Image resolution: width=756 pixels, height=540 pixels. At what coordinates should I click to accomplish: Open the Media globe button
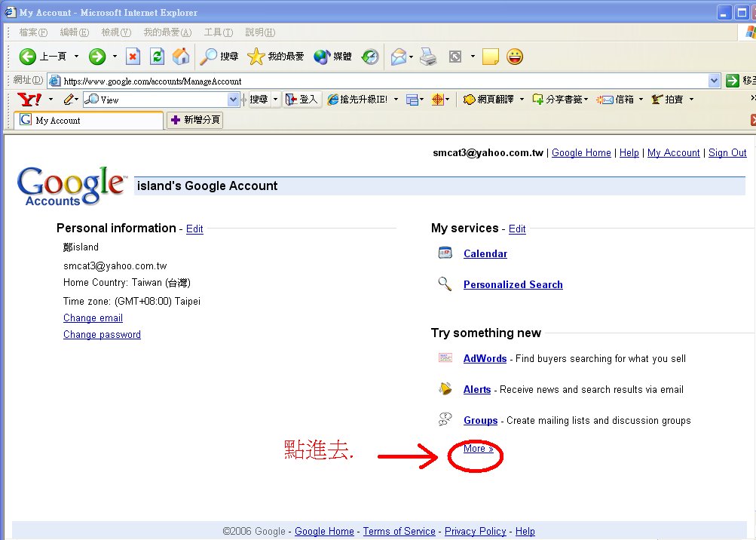[332, 57]
